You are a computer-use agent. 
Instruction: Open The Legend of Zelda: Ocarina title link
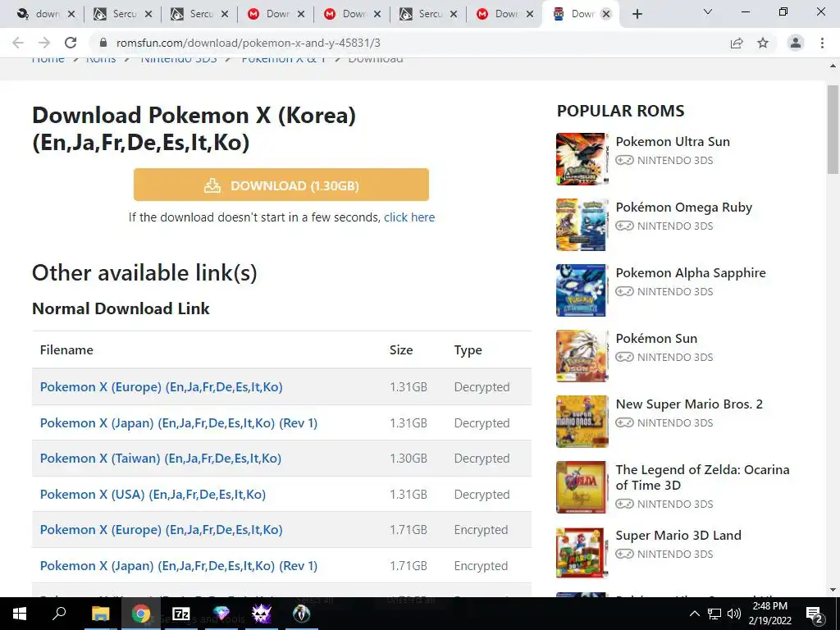point(703,477)
